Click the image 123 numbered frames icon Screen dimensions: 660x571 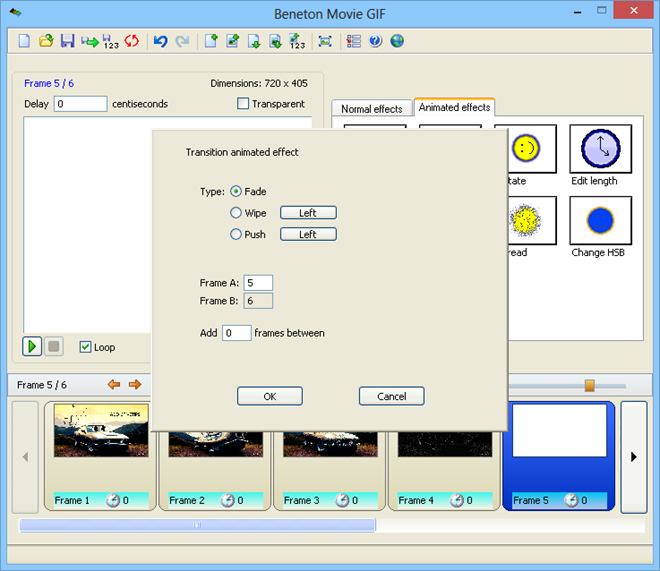297,41
